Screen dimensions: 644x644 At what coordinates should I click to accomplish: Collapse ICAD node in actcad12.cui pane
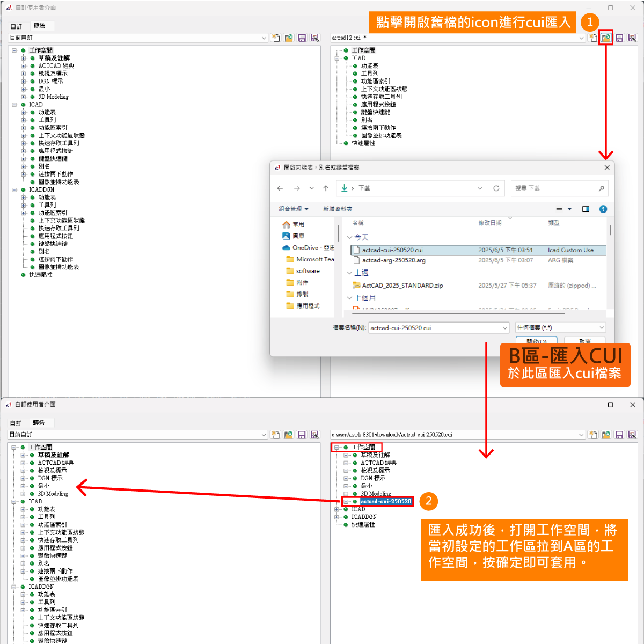[337, 58]
